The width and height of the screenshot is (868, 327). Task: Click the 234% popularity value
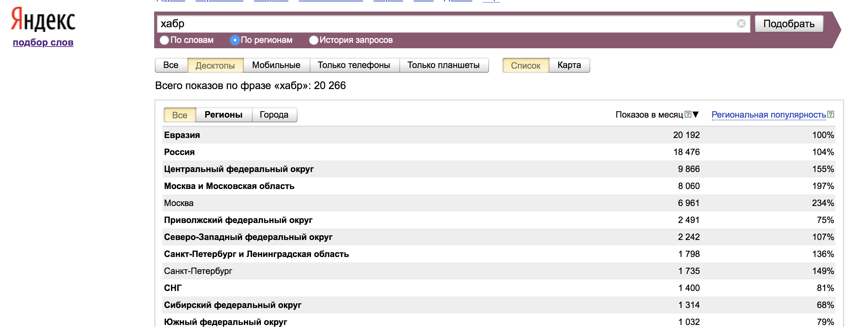pos(823,203)
